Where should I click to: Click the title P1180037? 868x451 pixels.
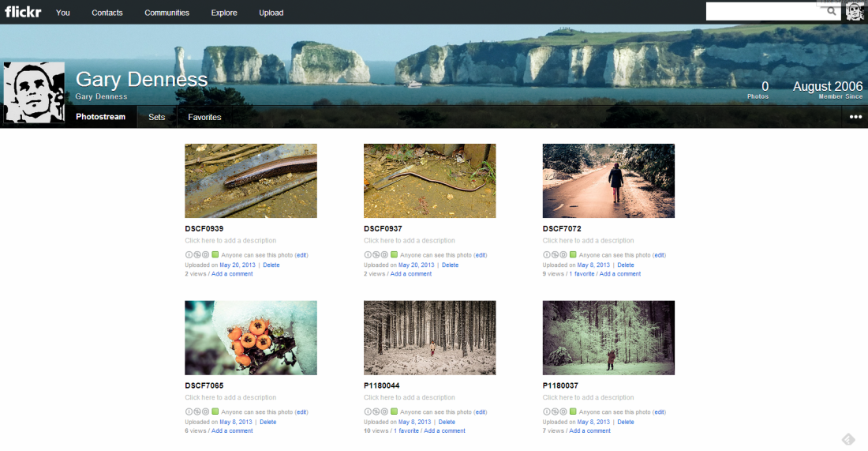pyautogui.click(x=560, y=385)
